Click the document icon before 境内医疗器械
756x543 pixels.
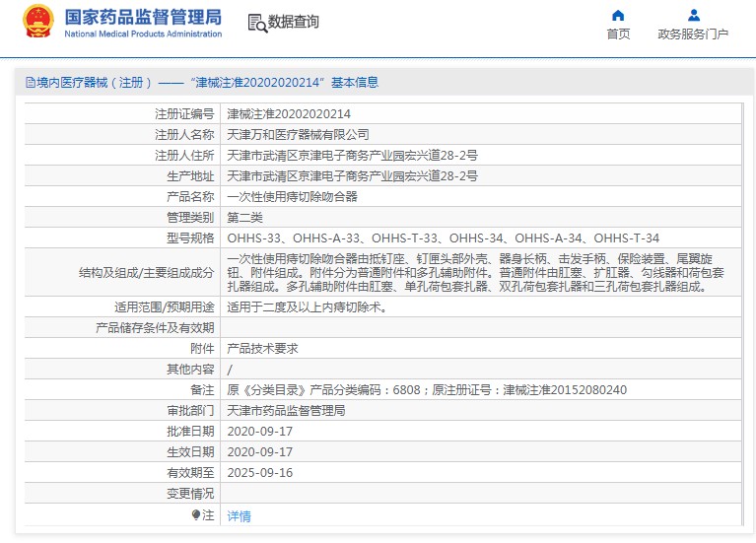(x=30, y=83)
